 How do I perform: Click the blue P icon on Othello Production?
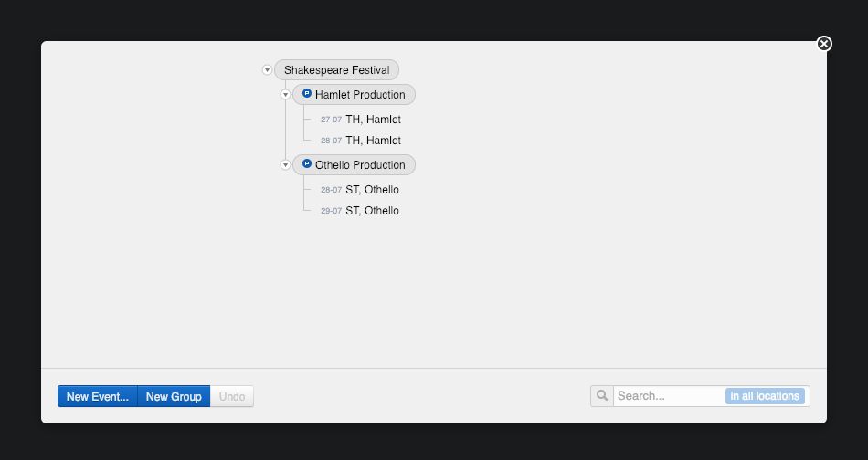click(x=307, y=164)
